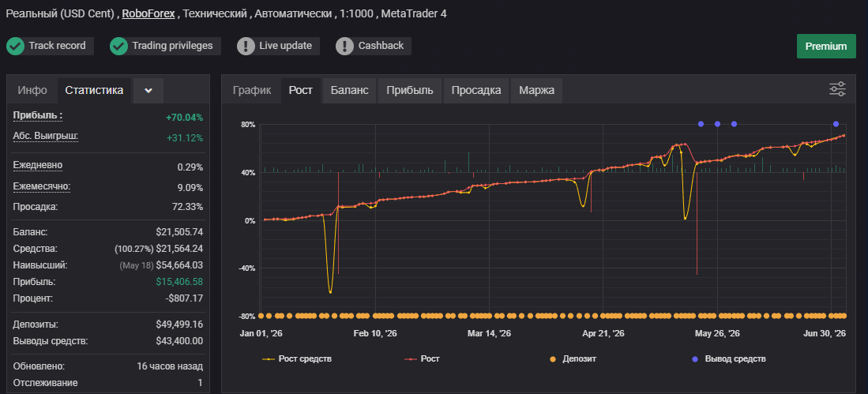Click the Прибыль: underlined label
Image resolution: width=868 pixels, height=394 pixels.
coord(38,115)
